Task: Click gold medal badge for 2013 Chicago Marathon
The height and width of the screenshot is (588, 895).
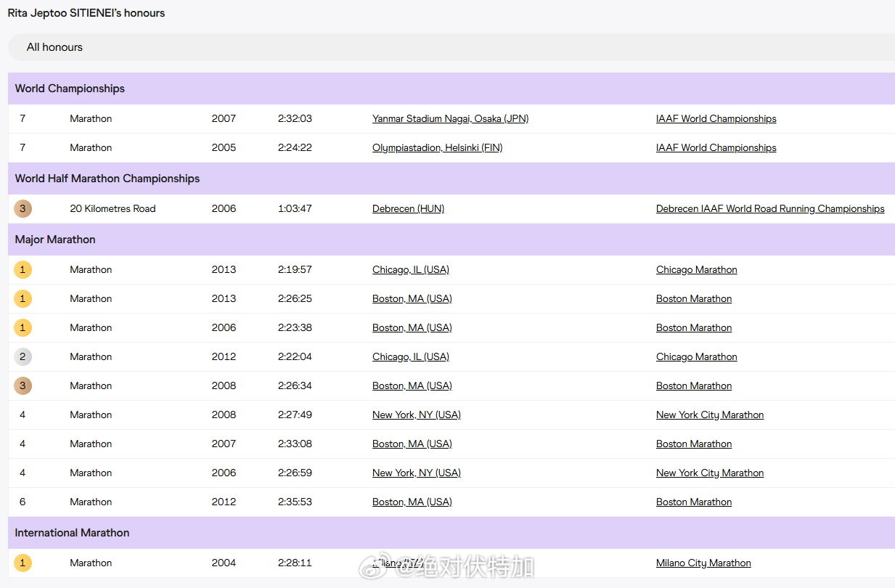Action: tap(23, 270)
